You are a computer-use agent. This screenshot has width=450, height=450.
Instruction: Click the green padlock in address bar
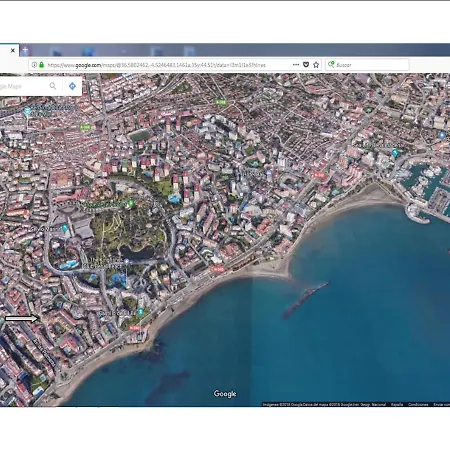point(42,65)
